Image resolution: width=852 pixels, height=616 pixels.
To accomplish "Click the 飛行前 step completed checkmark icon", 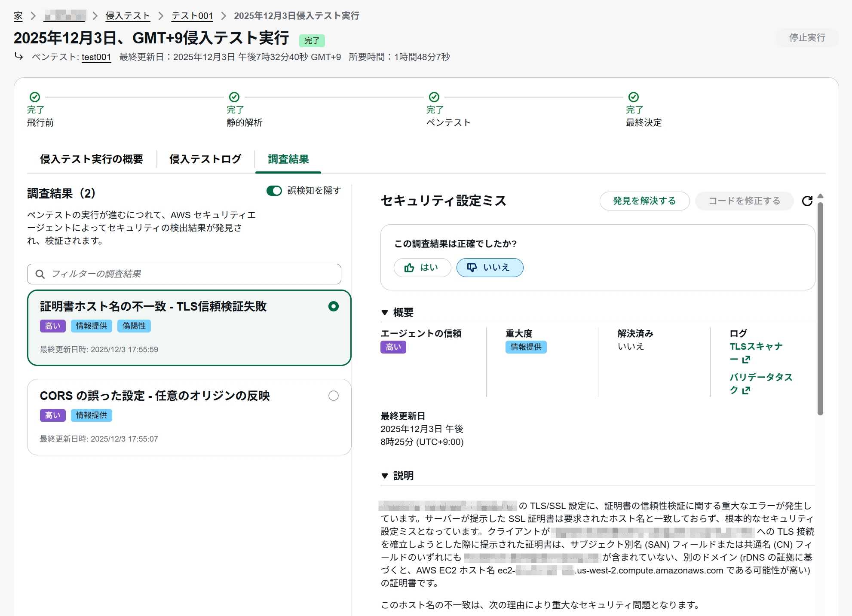I will (x=35, y=97).
